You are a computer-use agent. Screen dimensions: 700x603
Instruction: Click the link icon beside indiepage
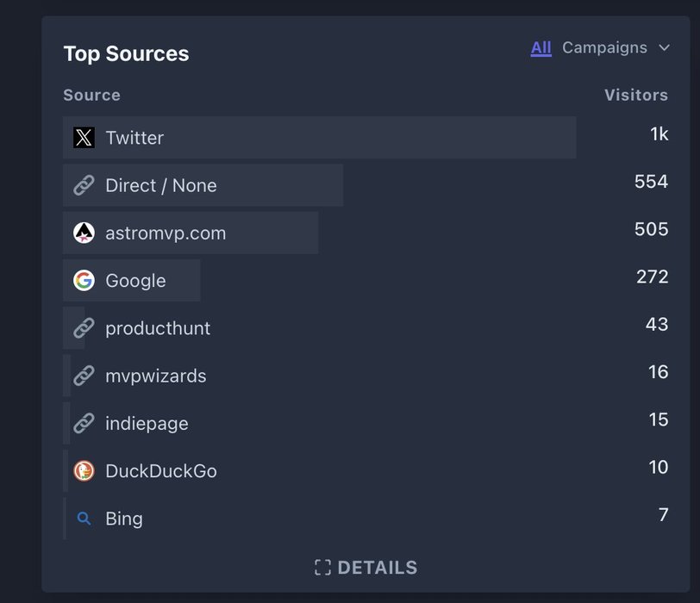coord(84,424)
